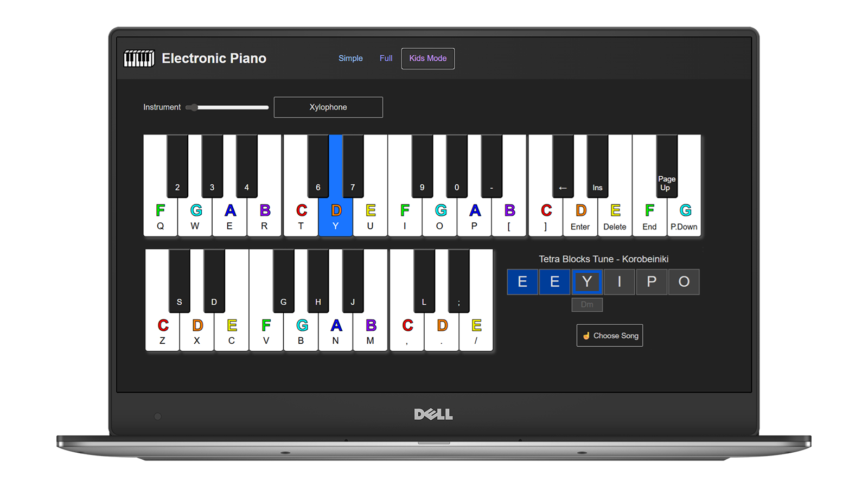Toggle Kids Mode on or off
This screenshot has height=488, width=868.
tap(427, 58)
